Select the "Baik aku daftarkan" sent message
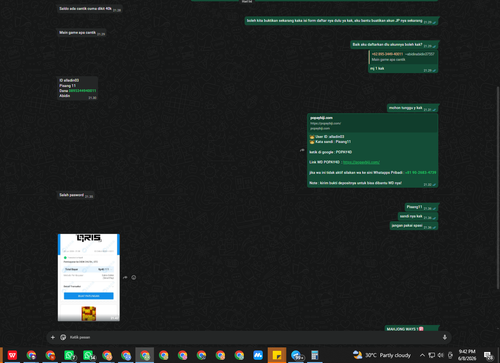The width and height of the screenshot is (500, 363). [394, 45]
